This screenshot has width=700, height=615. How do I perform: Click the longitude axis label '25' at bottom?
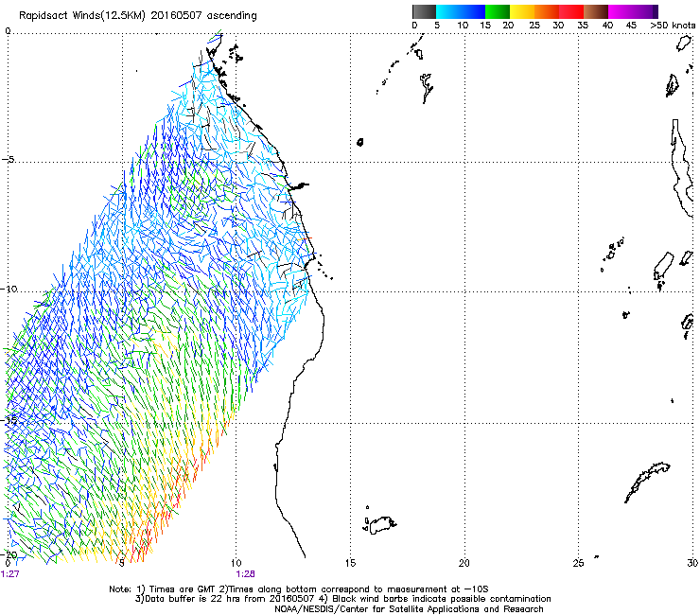click(578, 563)
